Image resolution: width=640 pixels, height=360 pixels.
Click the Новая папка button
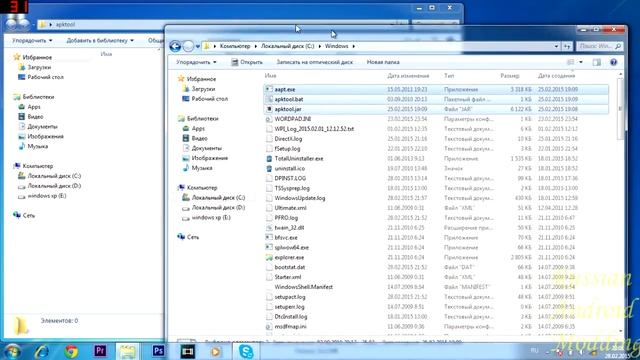(x=383, y=62)
